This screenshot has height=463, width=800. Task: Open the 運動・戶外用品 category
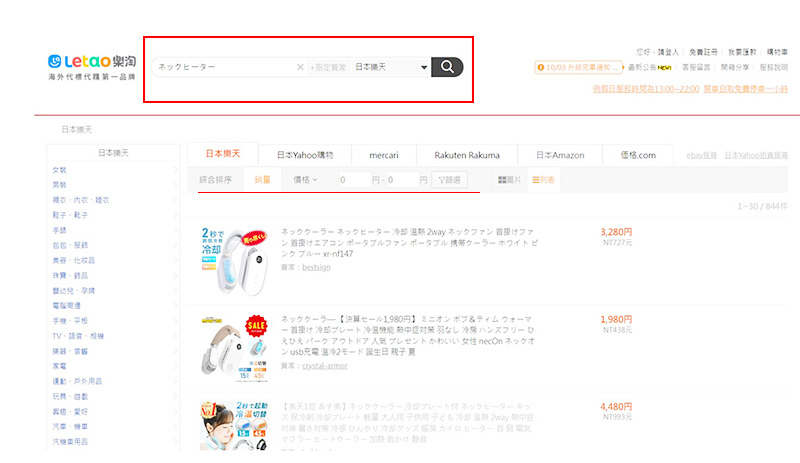(x=77, y=381)
